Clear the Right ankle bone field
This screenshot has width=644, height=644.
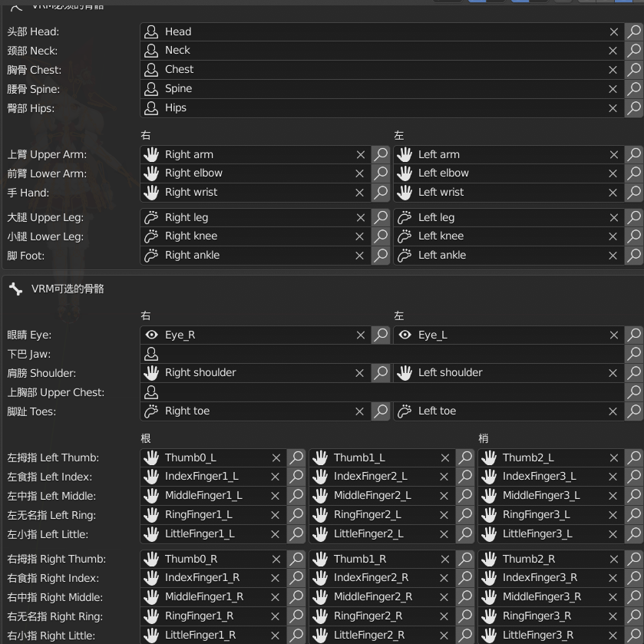(x=360, y=256)
